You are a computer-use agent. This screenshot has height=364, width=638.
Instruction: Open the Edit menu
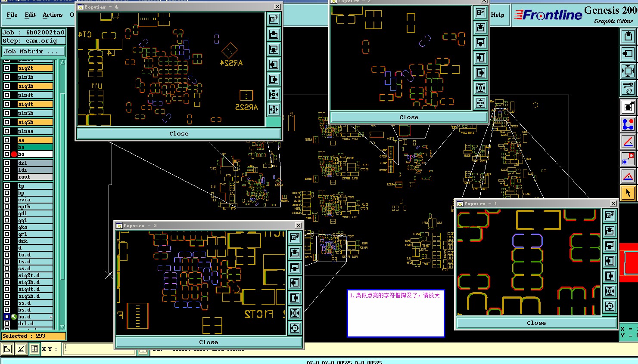click(30, 15)
